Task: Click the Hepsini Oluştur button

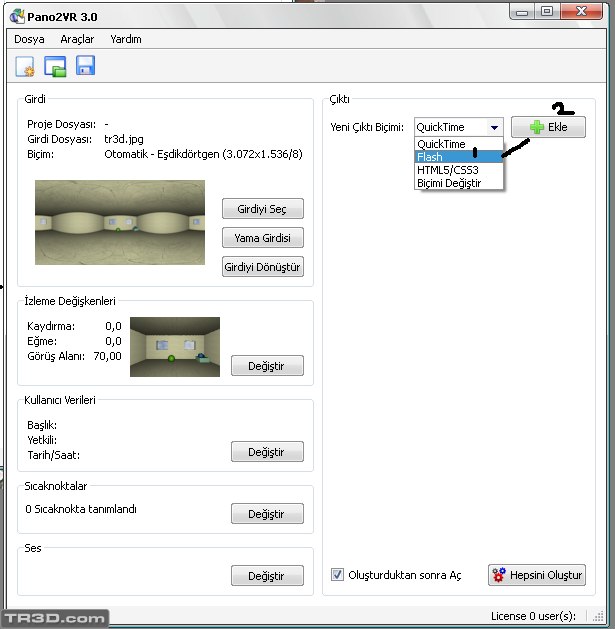Action: (537, 575)
